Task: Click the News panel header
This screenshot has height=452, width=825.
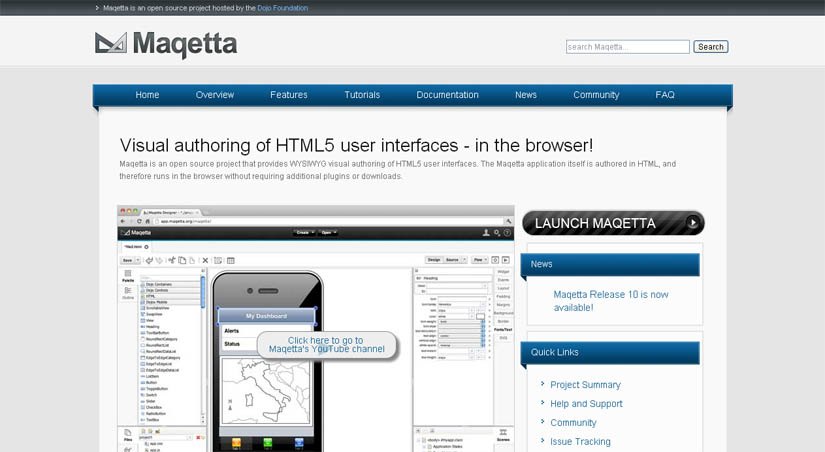Action: [610, 264]
